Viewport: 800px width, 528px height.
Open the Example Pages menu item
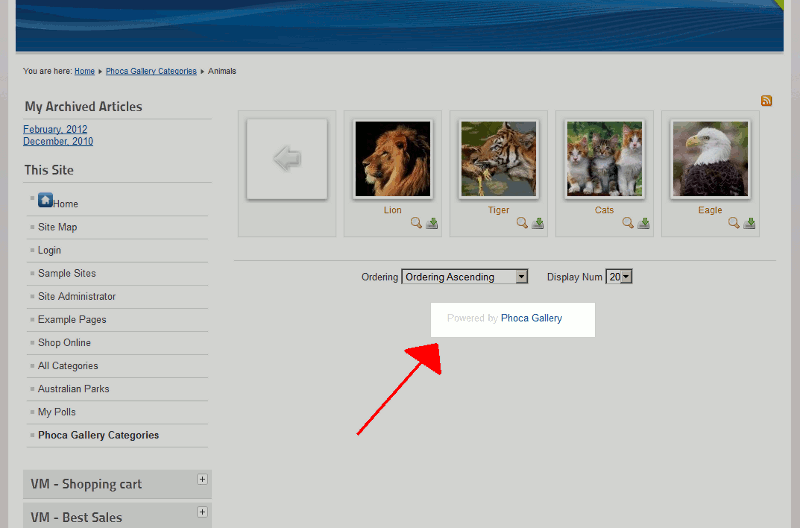pyautogui.click(x=72, y=319)
